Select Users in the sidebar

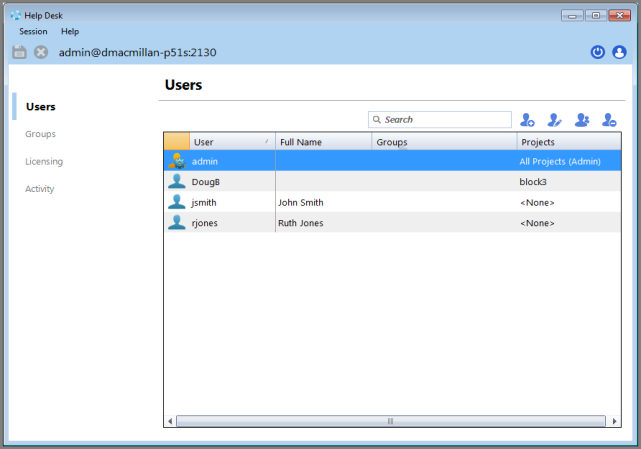point(40,107)
